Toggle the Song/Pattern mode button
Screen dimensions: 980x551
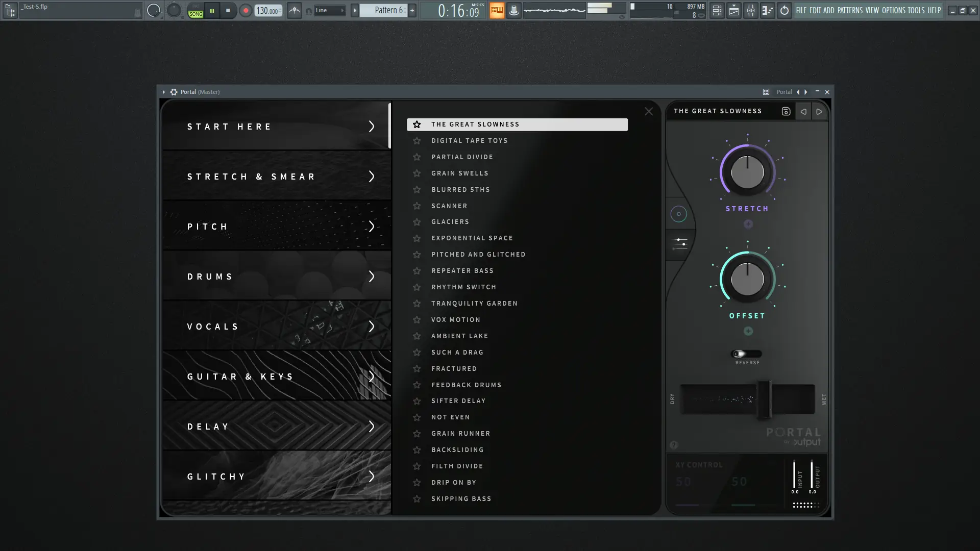[x=195, y=10]
